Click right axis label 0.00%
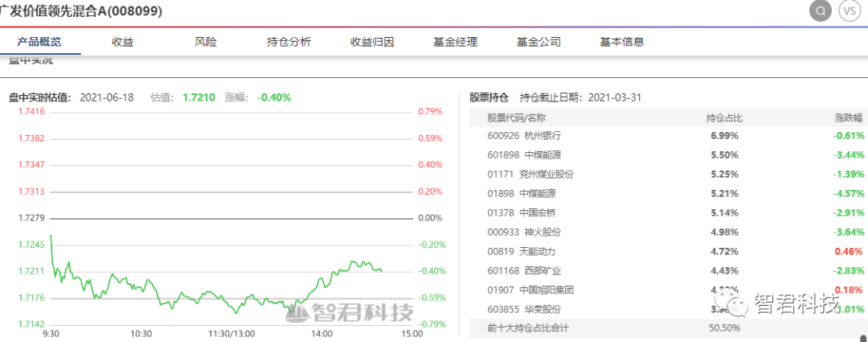Image resolution: width=868 pixels, height=342 pixels. (x=430, y=218)
